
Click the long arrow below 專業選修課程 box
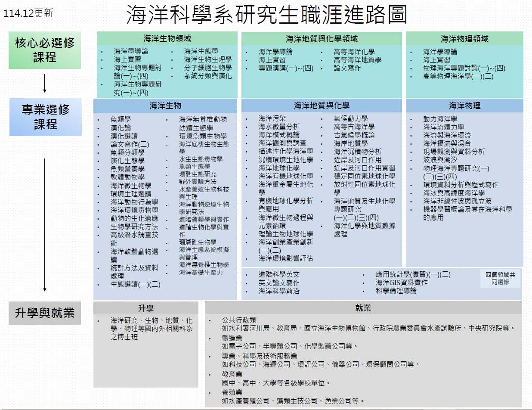click(x=45, y=224)
